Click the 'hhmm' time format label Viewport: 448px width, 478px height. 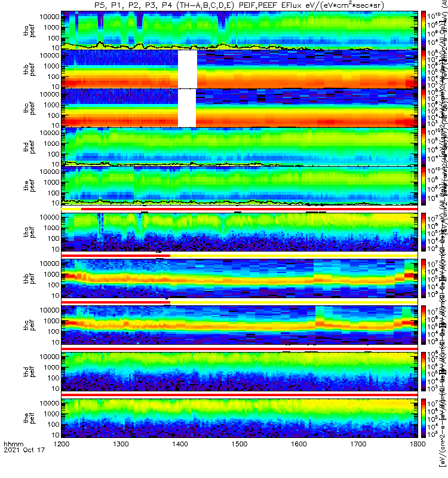13,444
